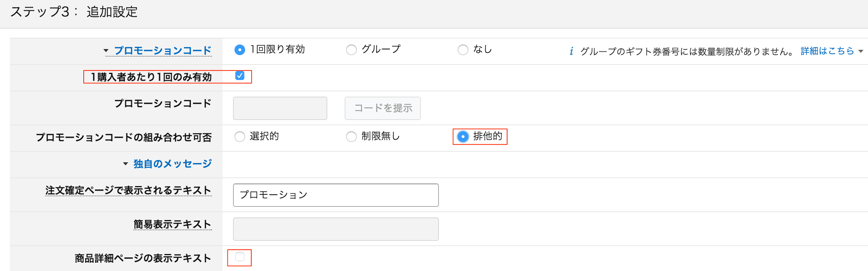
Task: Collapse the プロモーションコード section triangle
Action: click(x=106, y=51)
